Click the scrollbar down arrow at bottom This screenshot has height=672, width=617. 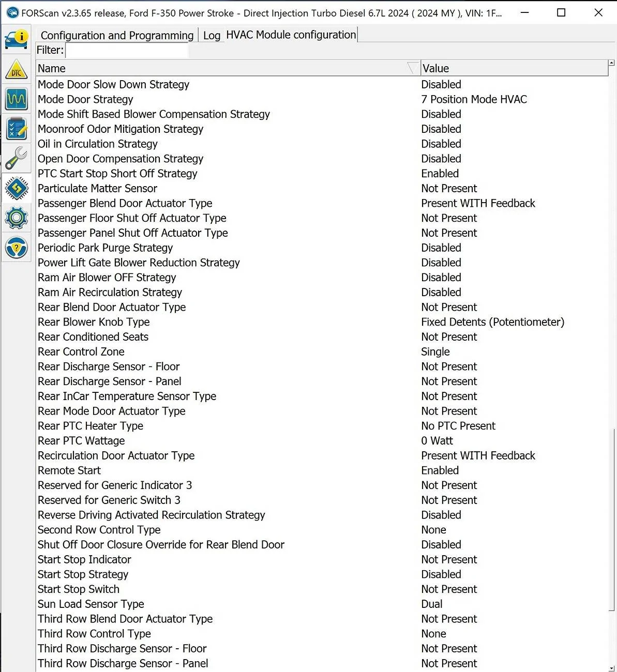[x=611, y=668]
